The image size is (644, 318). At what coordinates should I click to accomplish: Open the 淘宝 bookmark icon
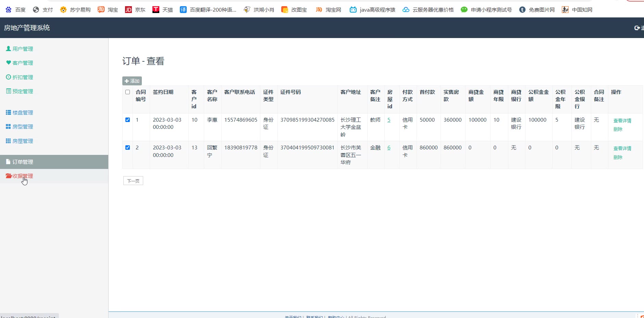101,10
